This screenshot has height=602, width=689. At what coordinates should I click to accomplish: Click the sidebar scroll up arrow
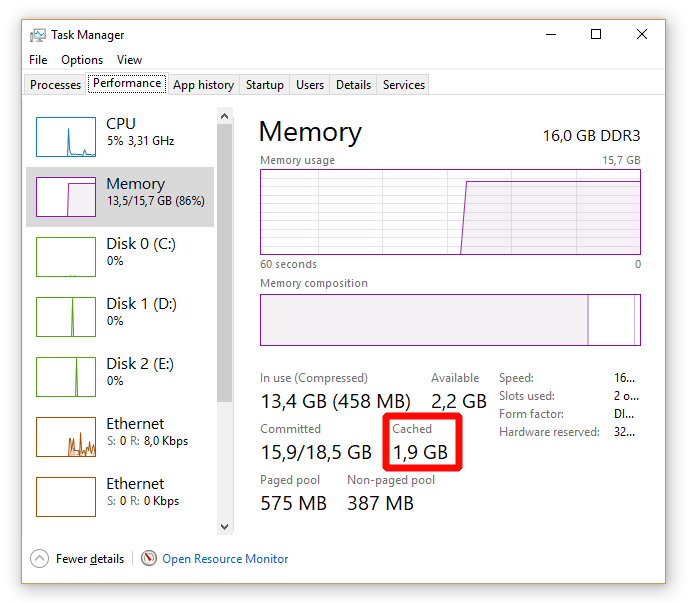225,116
